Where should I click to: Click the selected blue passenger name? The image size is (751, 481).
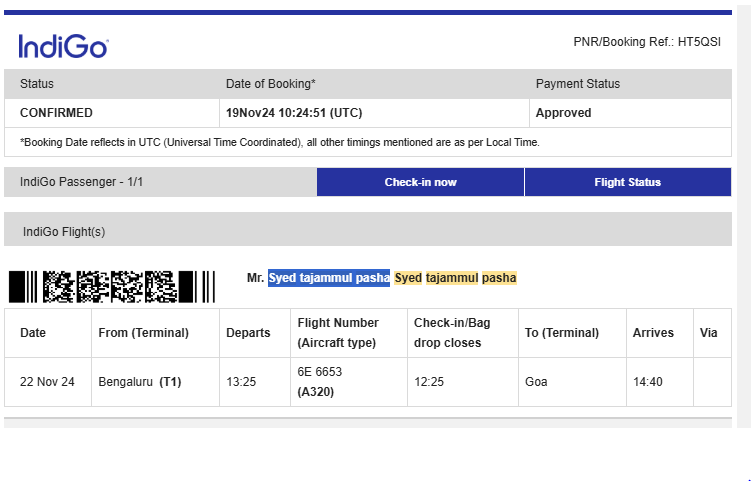click(x=329, y=278)
